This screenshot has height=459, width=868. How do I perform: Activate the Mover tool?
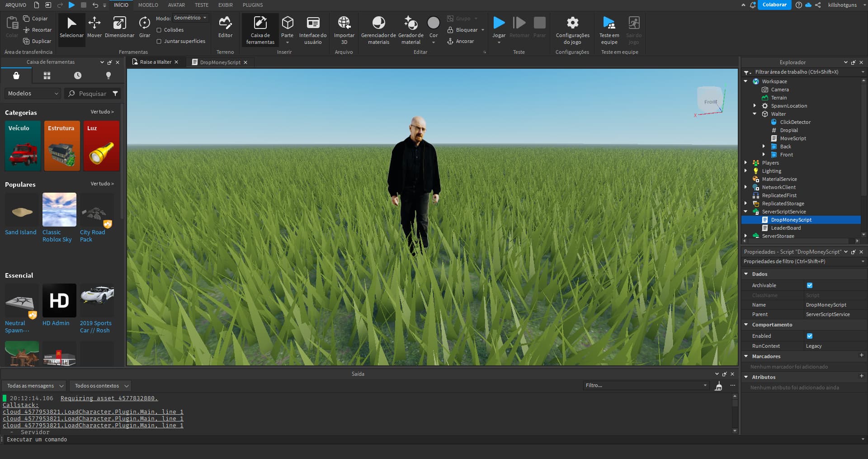94,28
